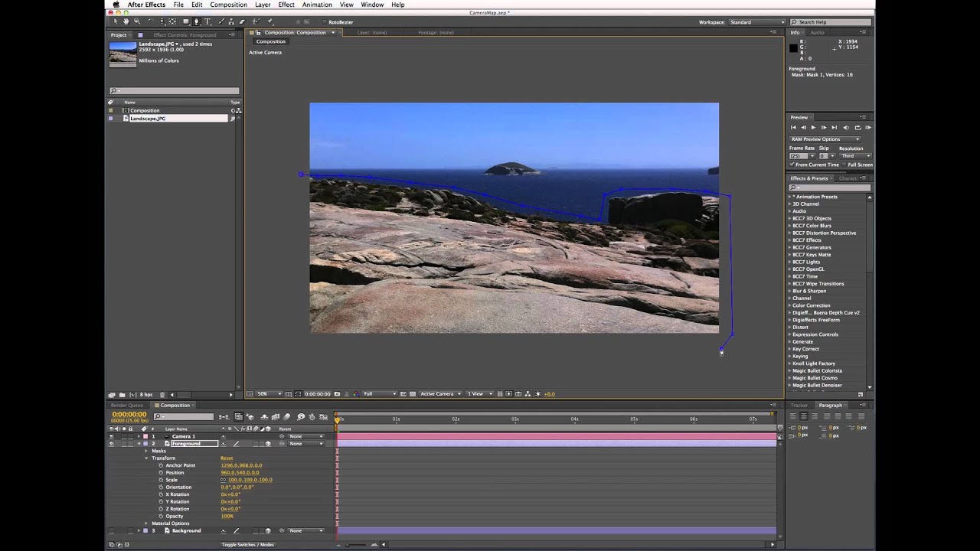Image resolution: width=980 pixels, height=551 pixels.
Task: Select the Eraser tool
Action: [242, 22]
